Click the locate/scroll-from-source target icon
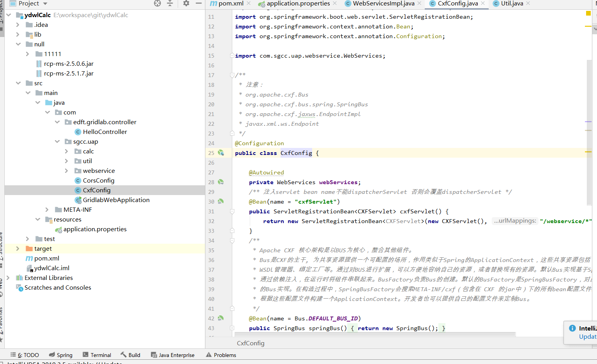Screen dimensions: 597x364 tap(157, 4)
